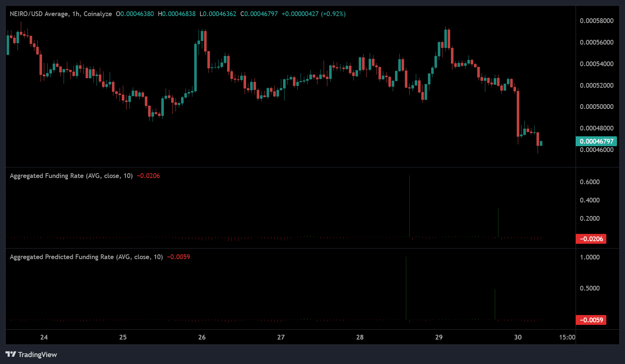Click date label 29 on time axis
Screen dimensions: 625x364
click(x=439, y=337)
